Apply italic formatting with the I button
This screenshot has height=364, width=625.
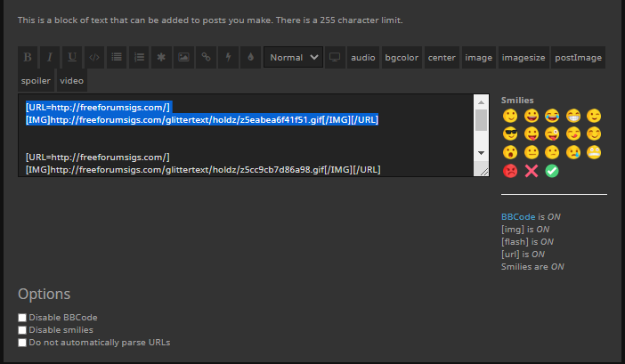[50, 57]
